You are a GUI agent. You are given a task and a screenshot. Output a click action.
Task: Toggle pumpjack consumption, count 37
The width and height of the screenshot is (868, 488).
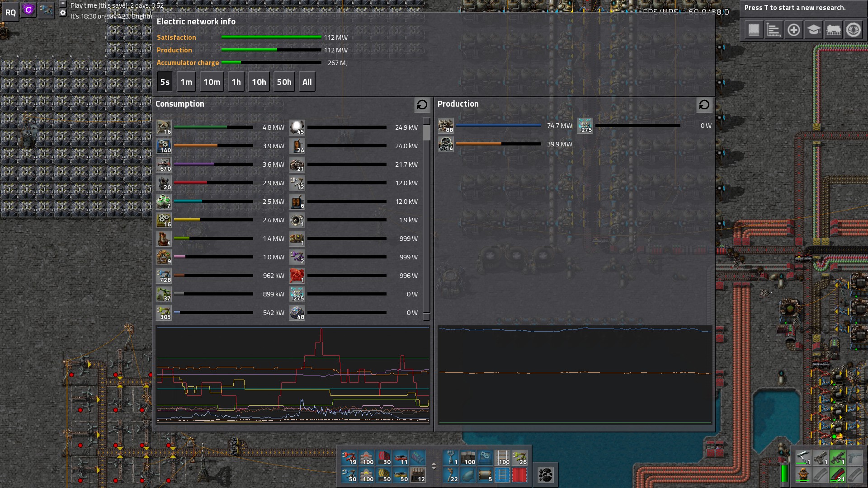[164, 294]
